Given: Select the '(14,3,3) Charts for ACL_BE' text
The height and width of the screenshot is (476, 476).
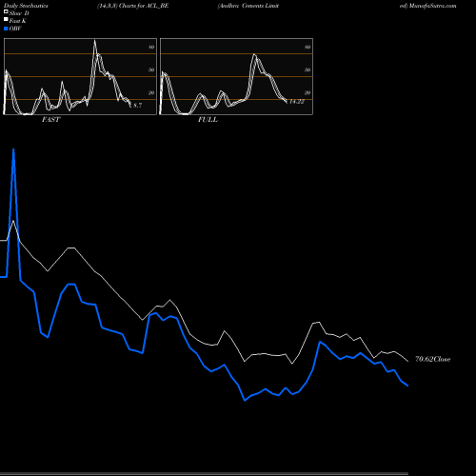Looking at the screenshot, I should point(133,6).
